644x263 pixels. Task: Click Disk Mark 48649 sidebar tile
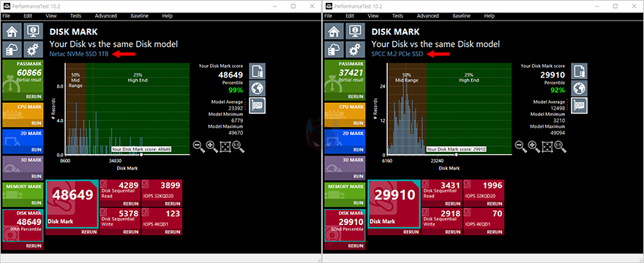(23, 229)
